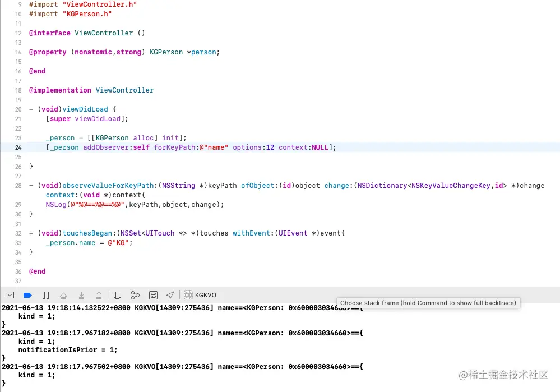Open Environment Overrides icon in debug bar
Viewport: 560px width, 392px height.
pyautogui.click(x=153, y=295)
